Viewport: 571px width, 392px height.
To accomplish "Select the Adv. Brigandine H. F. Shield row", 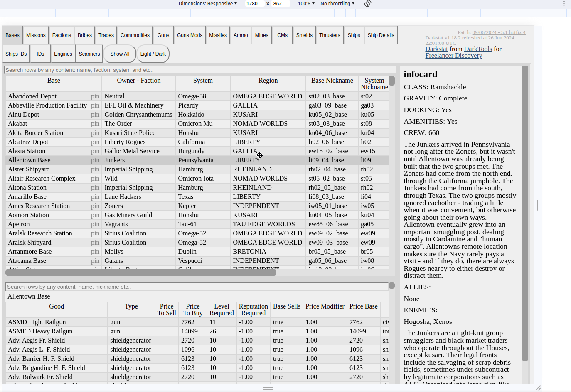I will point(197,368).
